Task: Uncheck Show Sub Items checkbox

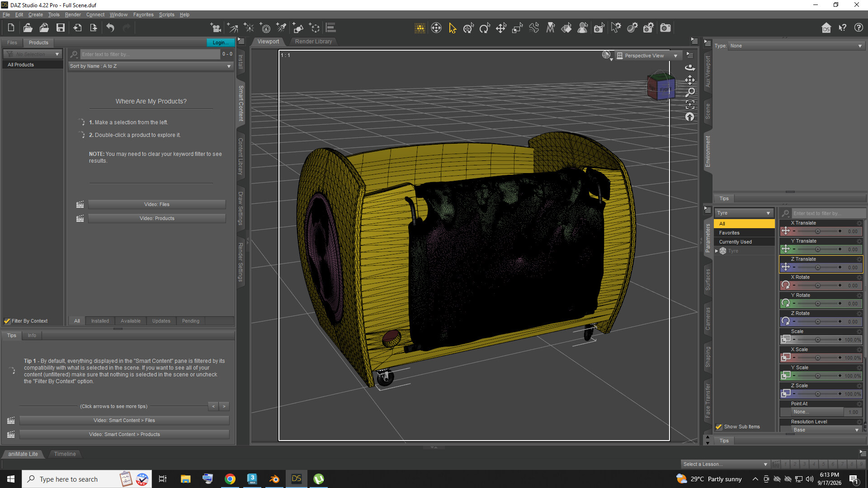Action: [x=719, y=427]
